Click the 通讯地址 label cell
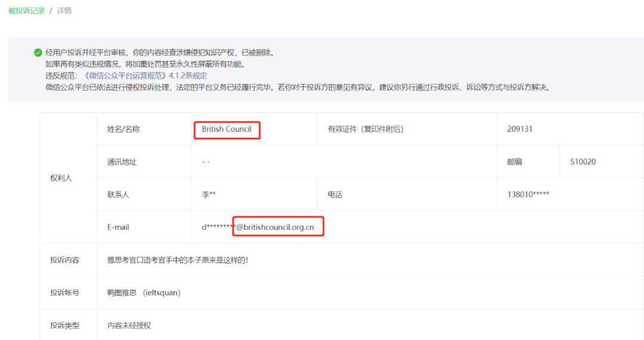This screenshot has height=340, width=644. (144, 162)
